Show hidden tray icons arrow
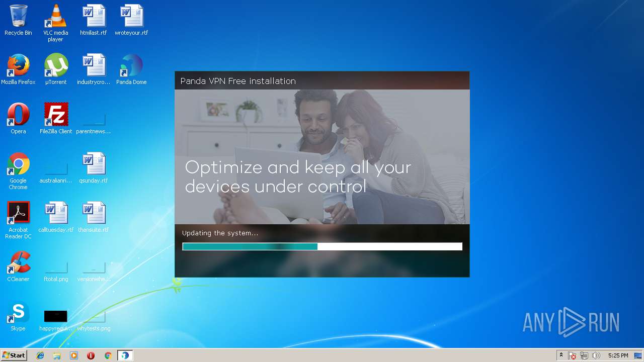Image resolution: width=644 pixels, height=362 pixels. (x=561, y=355)
